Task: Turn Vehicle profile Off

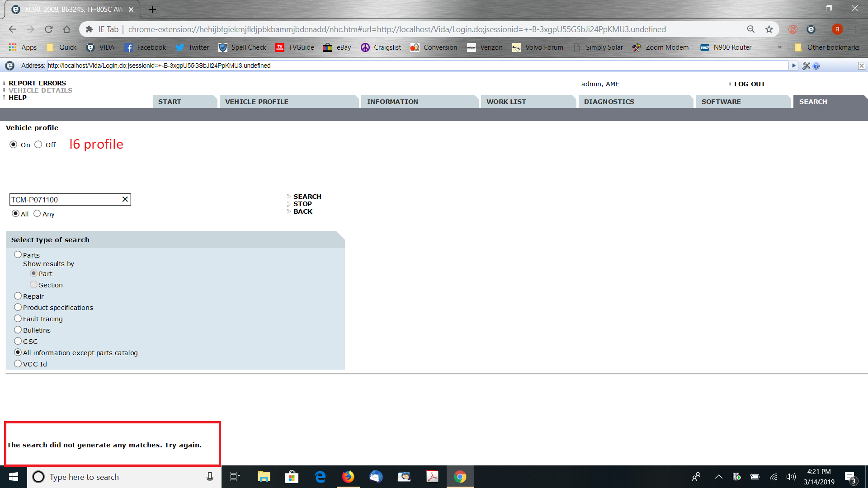Action: (x=38, y=145)
